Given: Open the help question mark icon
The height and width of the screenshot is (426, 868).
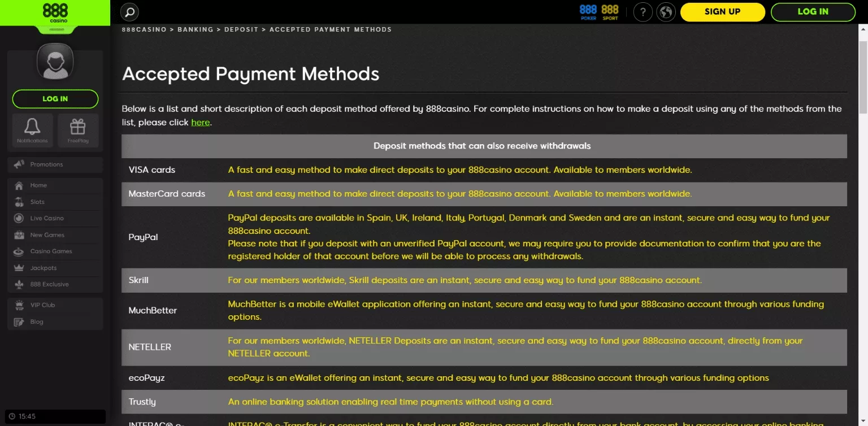Looking at the screenshot, I should point(643,12).
